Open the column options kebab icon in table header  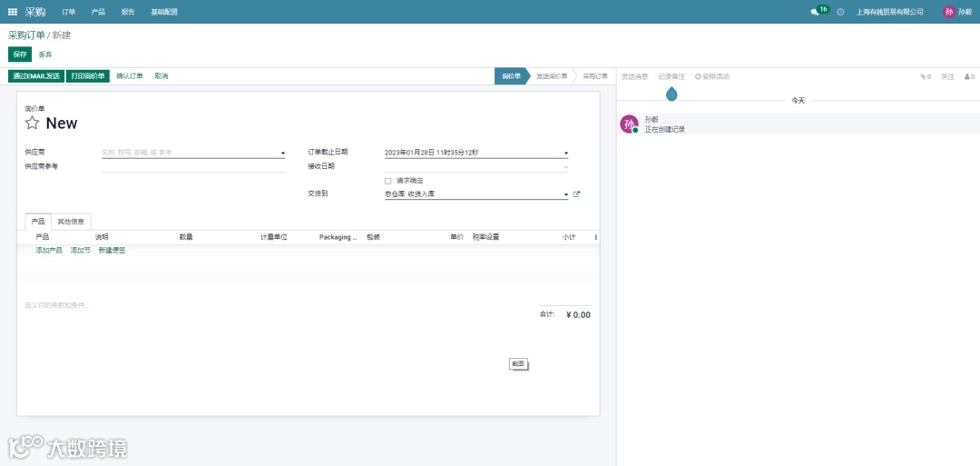coord(595,238)
